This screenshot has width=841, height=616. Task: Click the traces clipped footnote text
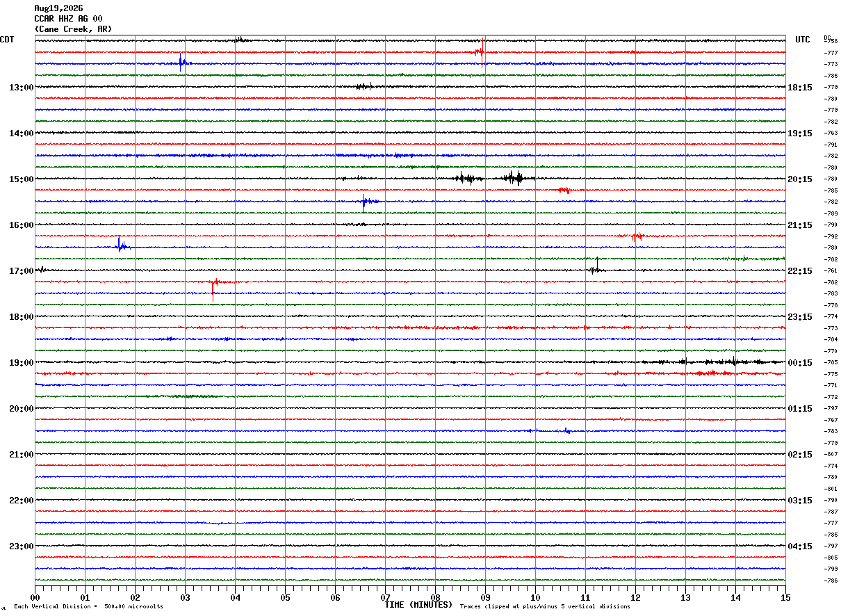tap(545, 606)
